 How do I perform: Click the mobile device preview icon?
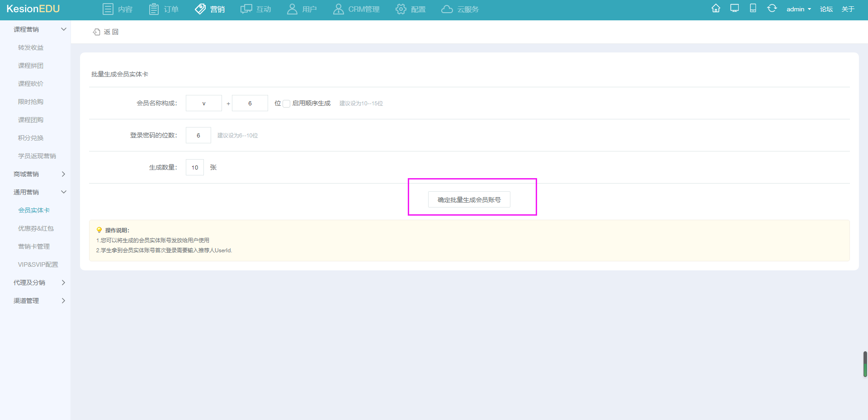753,9
